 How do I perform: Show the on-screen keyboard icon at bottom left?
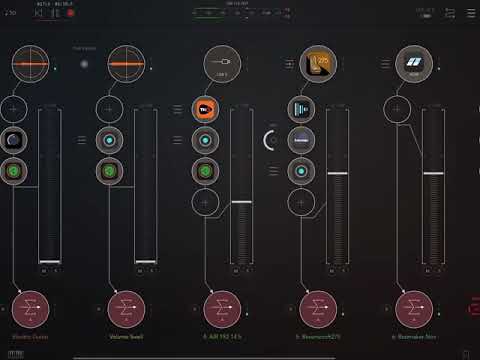click(x=16, y=354)
